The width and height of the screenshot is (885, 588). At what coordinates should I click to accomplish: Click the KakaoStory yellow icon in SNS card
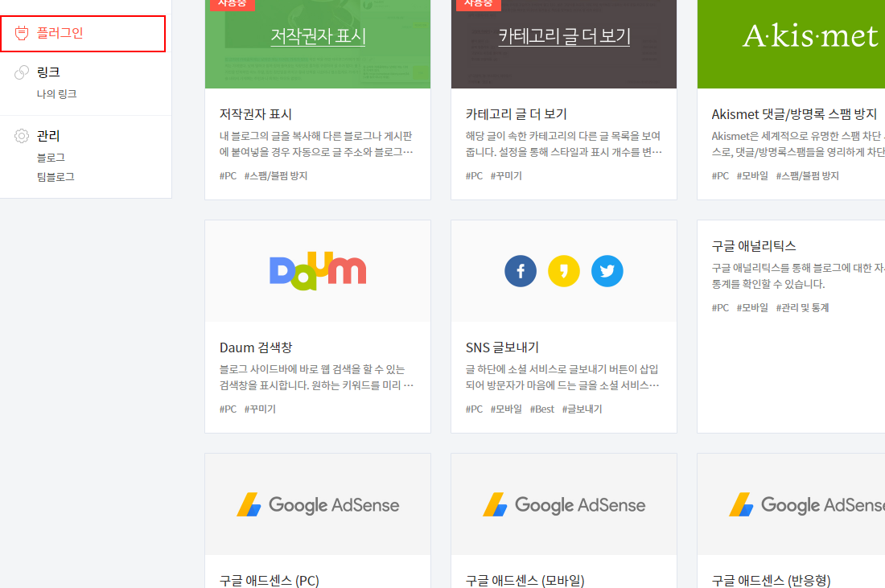564,271
